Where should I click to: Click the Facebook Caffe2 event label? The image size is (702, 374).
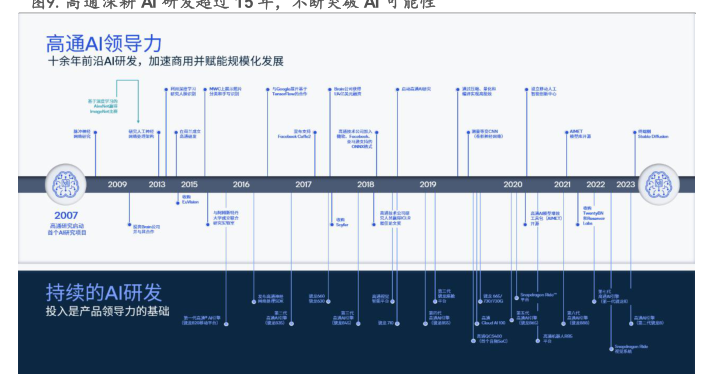tap(294, 134)
